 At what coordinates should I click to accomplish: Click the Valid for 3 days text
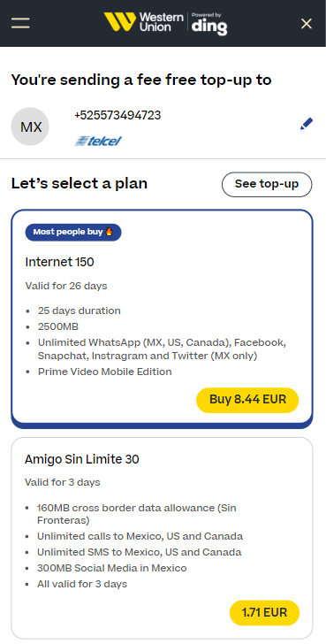pyautogui.click(x=63, y=482)
